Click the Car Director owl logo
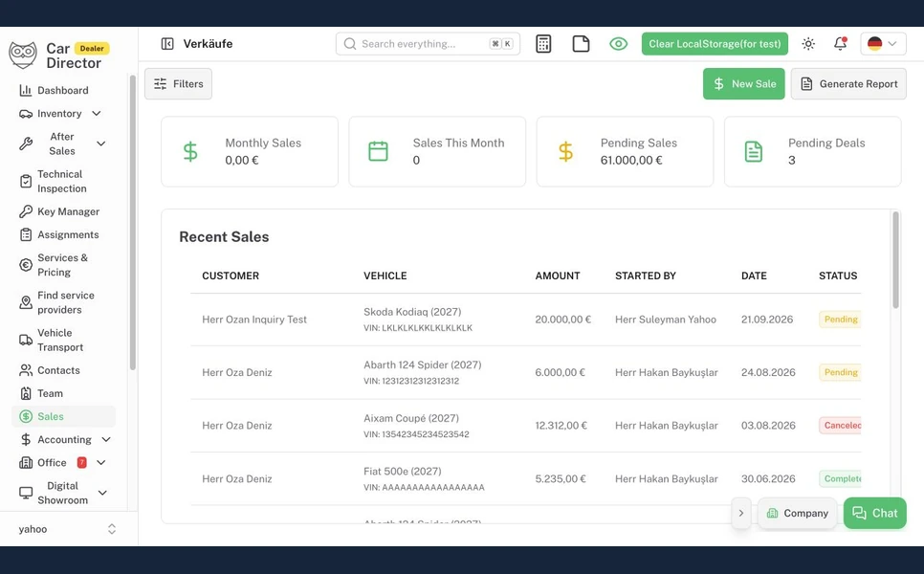This screenshot has height=574, width=924. tap(23, 55)
